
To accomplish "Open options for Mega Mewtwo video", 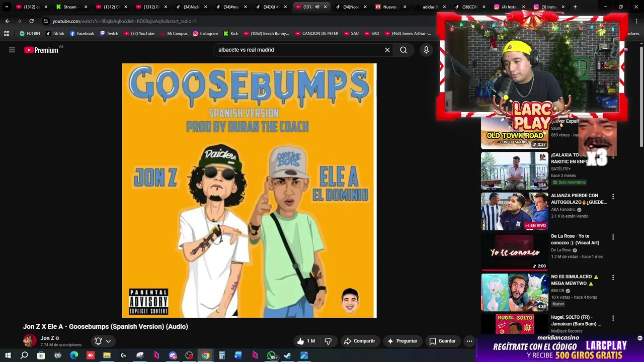I will (613, 278).
